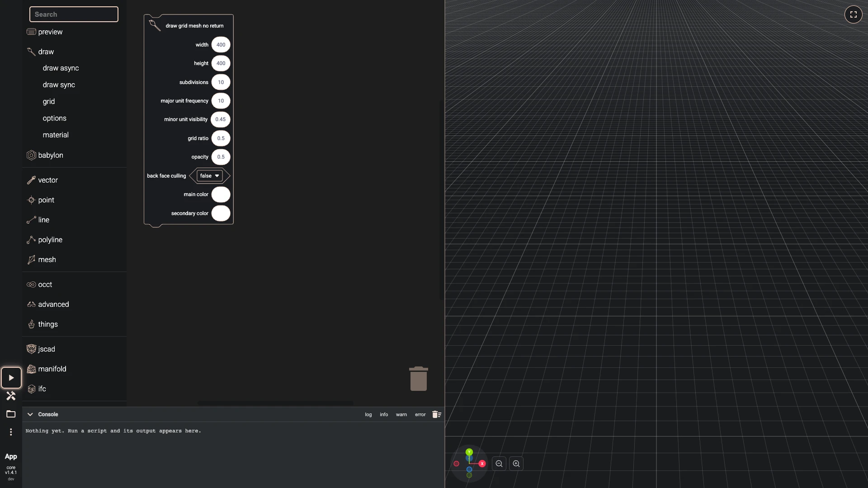Select the occt category label
868x488 pixels.
pyautogui.click(x=45, y=284)
